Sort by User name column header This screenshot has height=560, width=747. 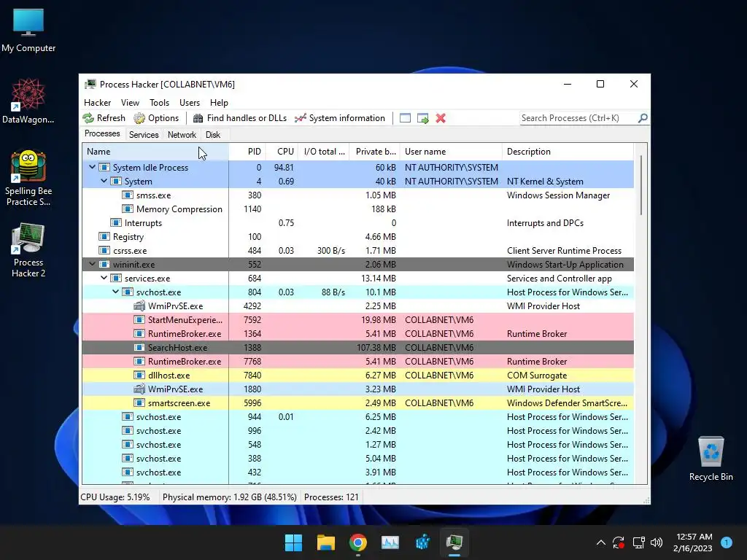(451, 152)
